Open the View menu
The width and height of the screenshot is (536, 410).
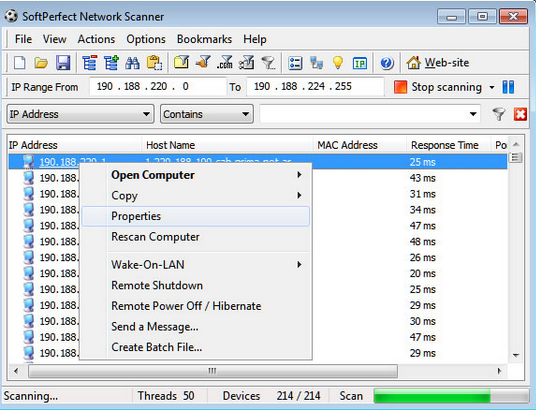point(54,39)
